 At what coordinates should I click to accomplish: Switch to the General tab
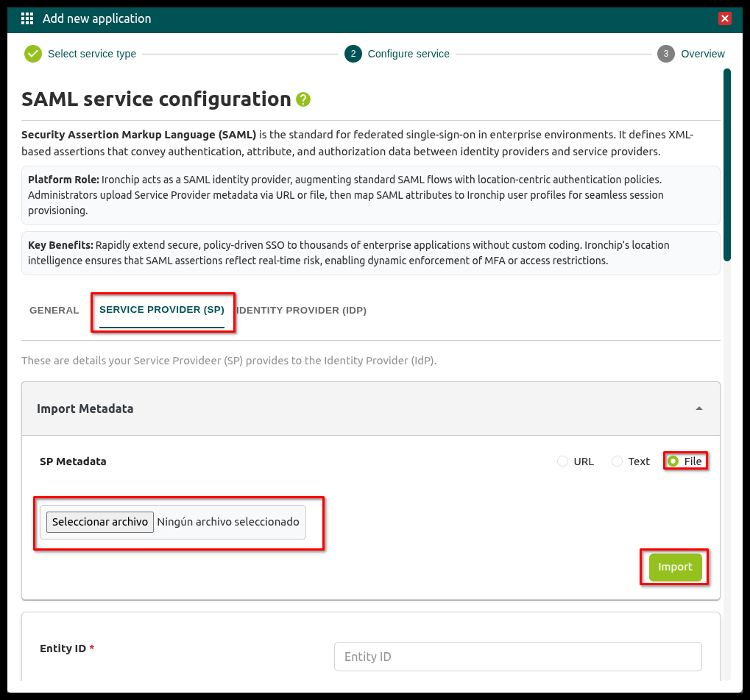pos(54,311)
